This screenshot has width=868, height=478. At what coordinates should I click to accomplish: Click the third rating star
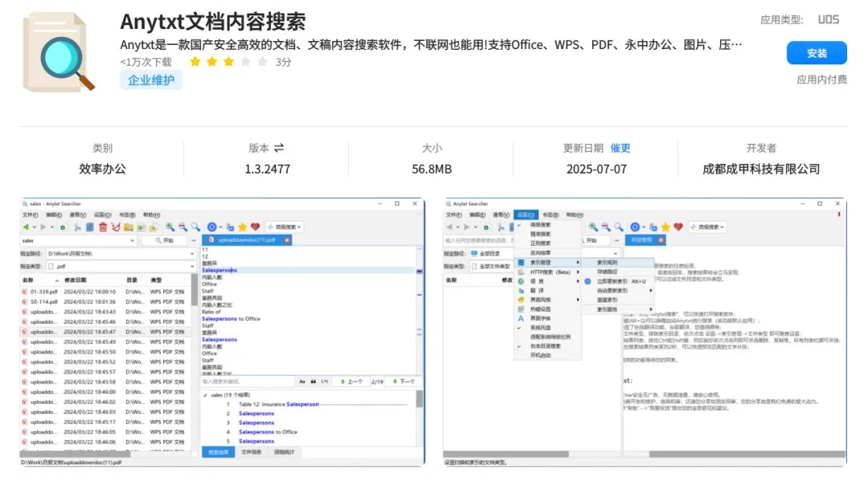coord(228,61)
